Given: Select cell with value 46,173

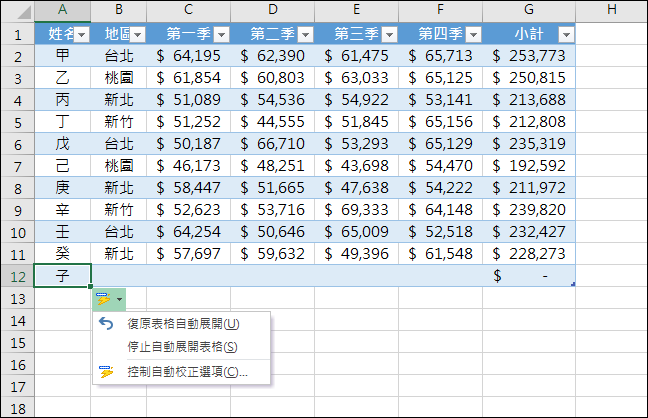Looking at the screenshot, I should (x=188, y=165).
